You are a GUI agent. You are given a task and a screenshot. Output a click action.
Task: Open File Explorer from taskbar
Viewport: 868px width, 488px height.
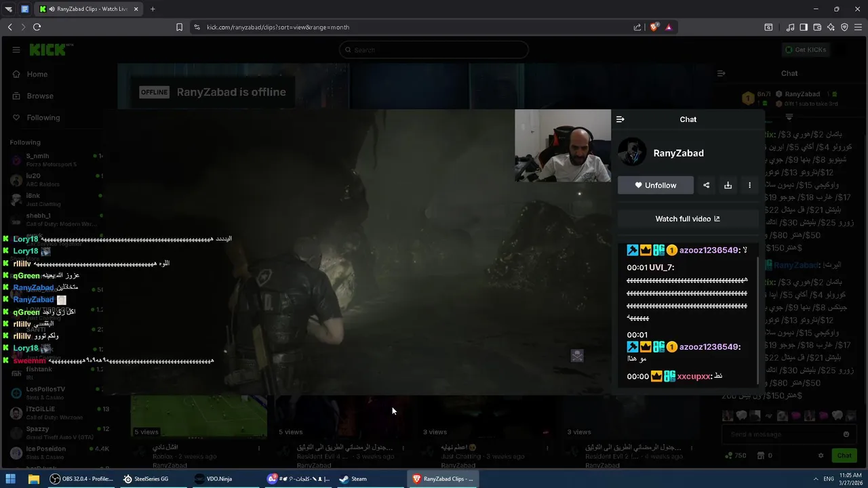click(33, 479)
